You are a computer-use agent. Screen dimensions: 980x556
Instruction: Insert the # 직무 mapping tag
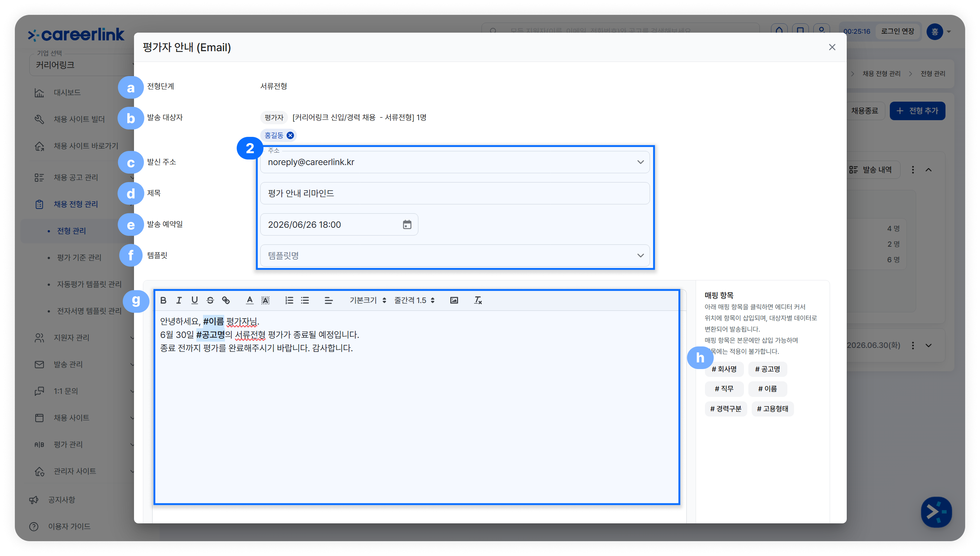pos(724,389)
